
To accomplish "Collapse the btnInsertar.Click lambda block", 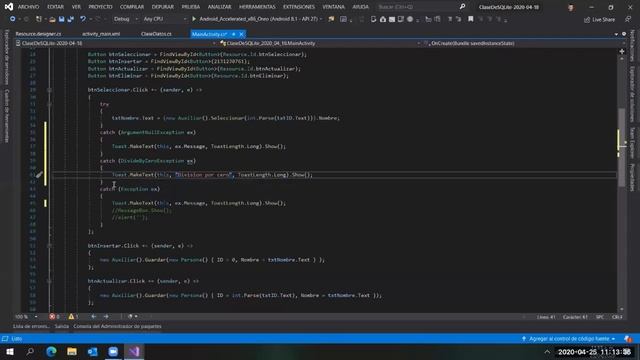I will click(x=49, y=246).
